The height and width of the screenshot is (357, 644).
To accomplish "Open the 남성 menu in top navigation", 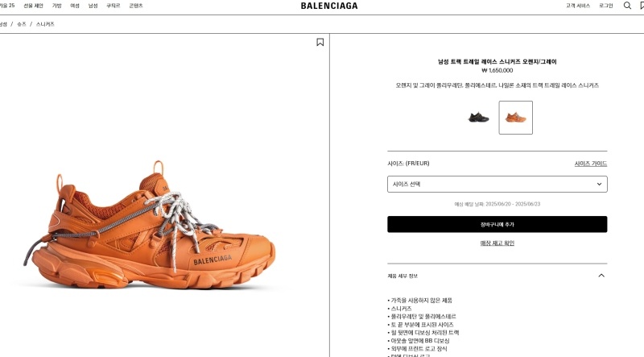I will (x=93, y=6).
